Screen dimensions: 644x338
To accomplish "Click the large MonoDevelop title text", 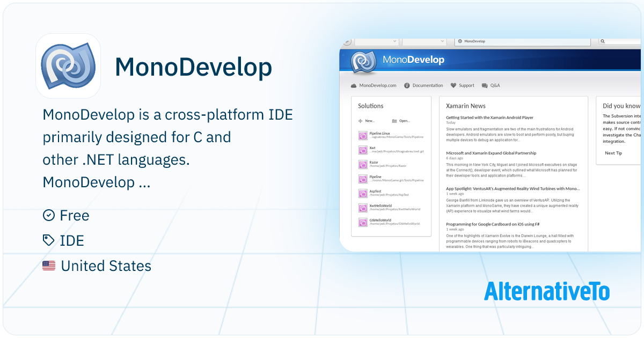I will (x=194, y=67).
